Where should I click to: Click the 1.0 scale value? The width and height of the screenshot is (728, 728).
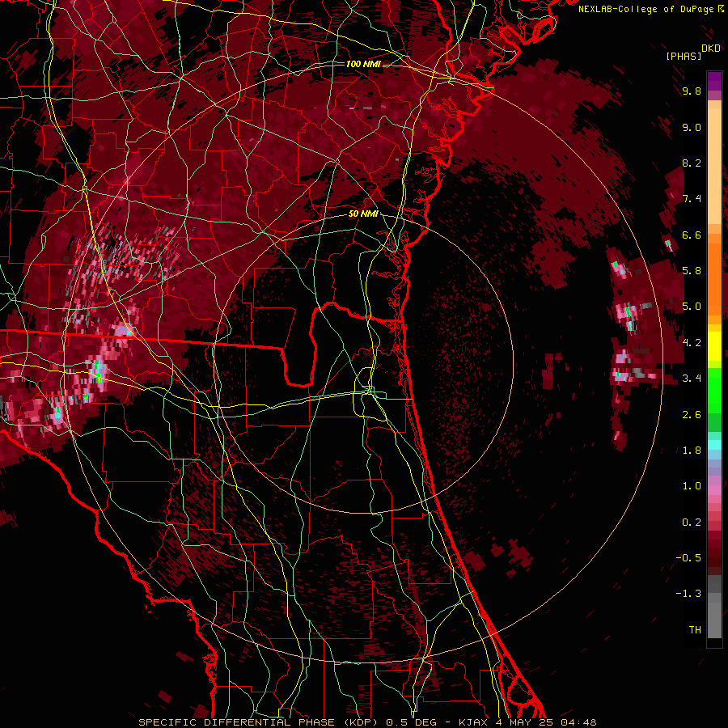[692, 486]
